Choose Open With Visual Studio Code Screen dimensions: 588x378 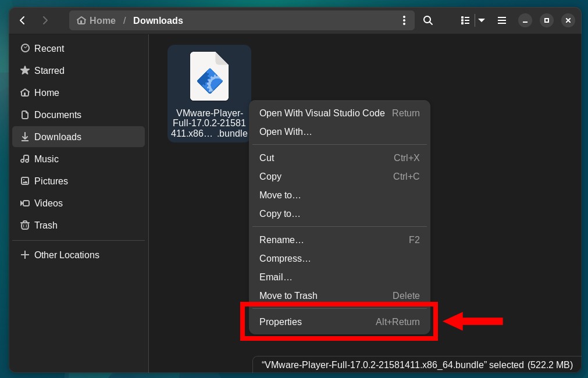click(340, 113)
